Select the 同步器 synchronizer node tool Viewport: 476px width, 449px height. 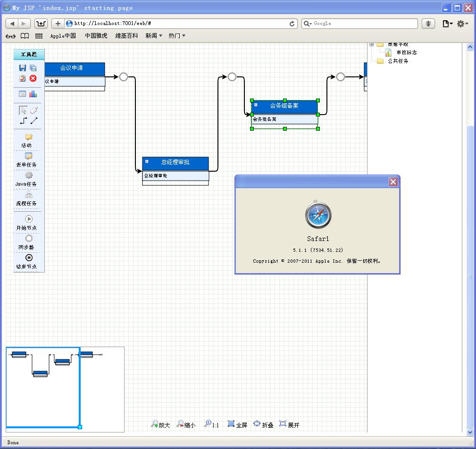coord(29,238)
